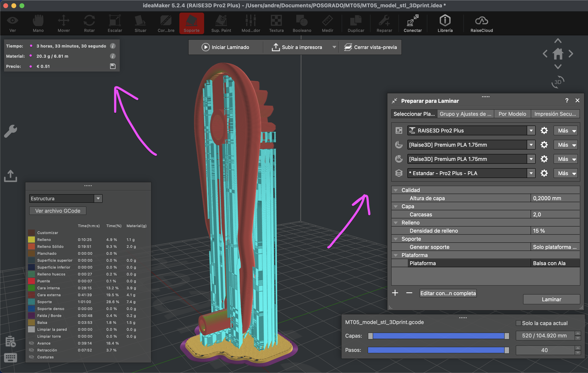This screenshot has height=373, width=588.
Task: Click the save icon next to Precio
Action: (113, 66)
